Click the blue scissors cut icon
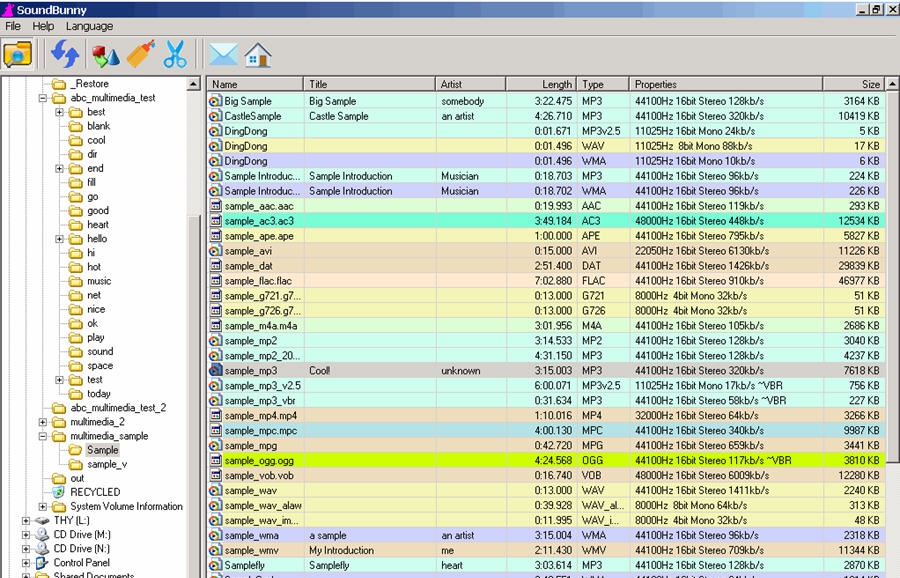This screenshot has height=578, width=900. (x=175, y=54)
